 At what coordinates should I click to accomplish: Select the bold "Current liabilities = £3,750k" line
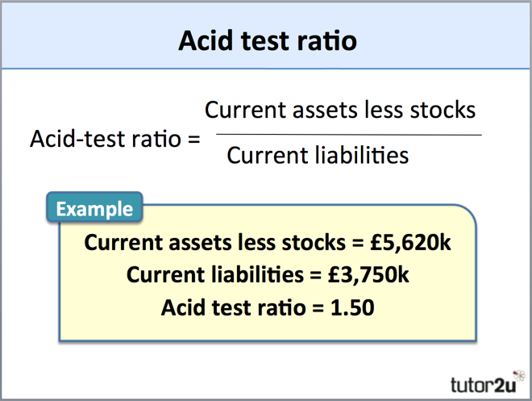pos(268,274)
